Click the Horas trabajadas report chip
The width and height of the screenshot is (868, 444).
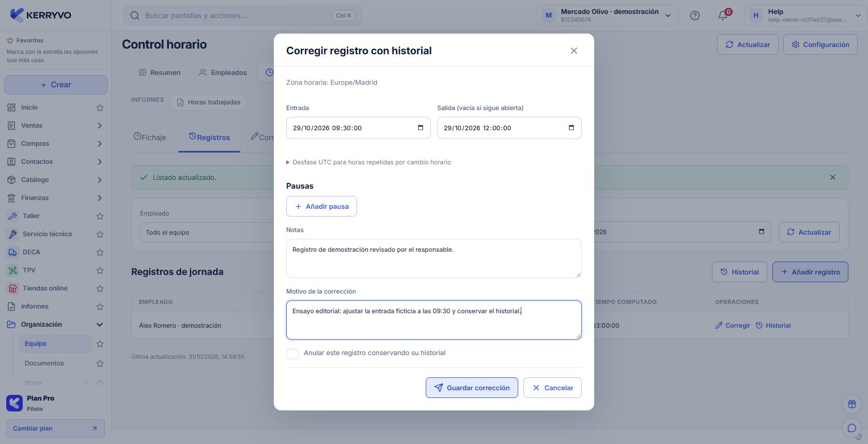coord(208,102)
